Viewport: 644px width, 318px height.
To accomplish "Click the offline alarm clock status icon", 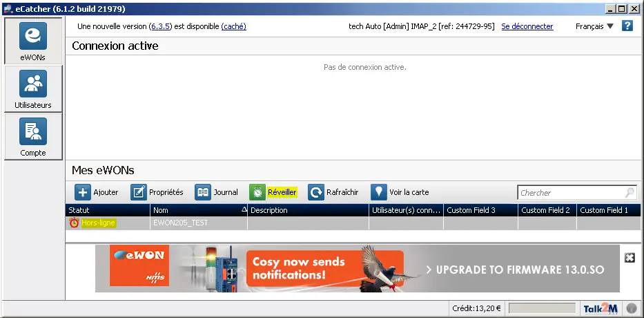I will point(74,223).
